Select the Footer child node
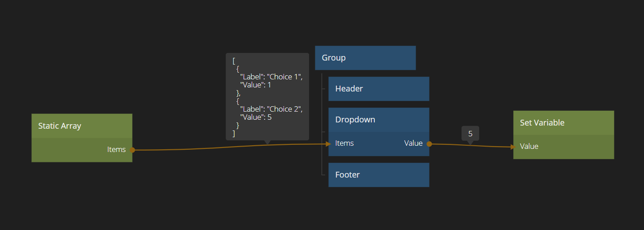Screen dimensions: 644x230 (378, 175)
